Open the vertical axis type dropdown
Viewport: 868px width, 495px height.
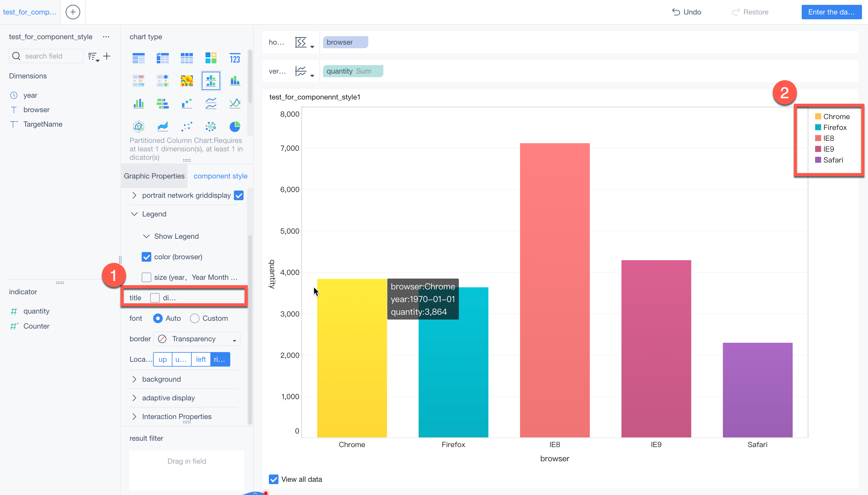click(x=304, y=71)
